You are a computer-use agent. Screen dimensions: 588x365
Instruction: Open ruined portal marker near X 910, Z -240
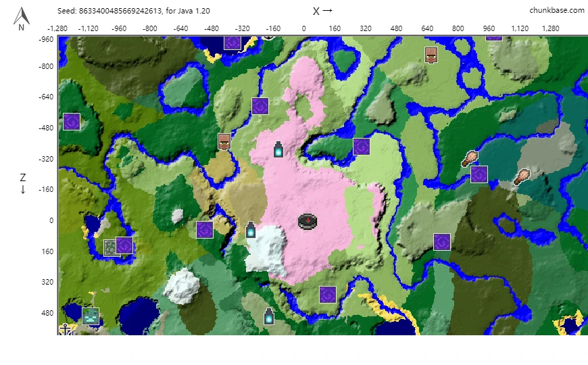(x=479, y=174)
